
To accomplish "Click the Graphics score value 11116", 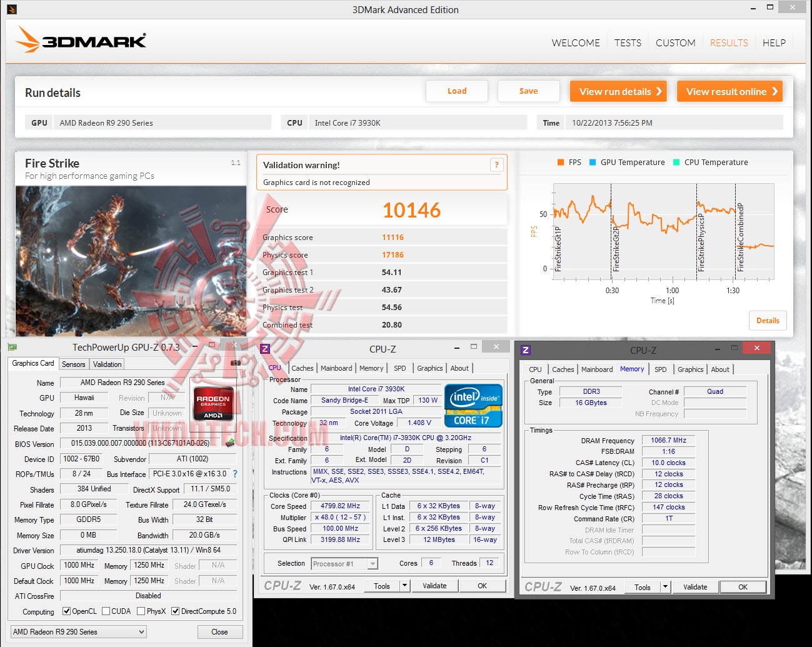I will click(393, 238).
